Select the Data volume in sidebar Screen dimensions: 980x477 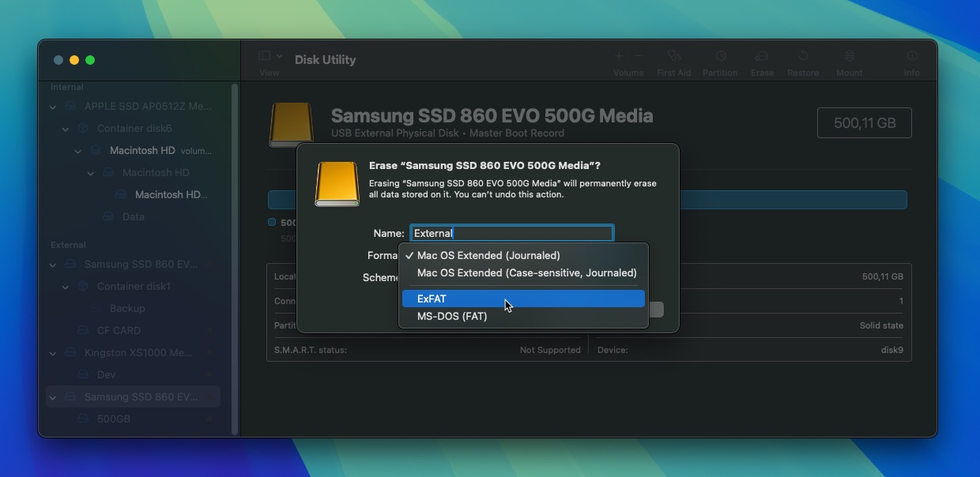click(x=133, y=217)
